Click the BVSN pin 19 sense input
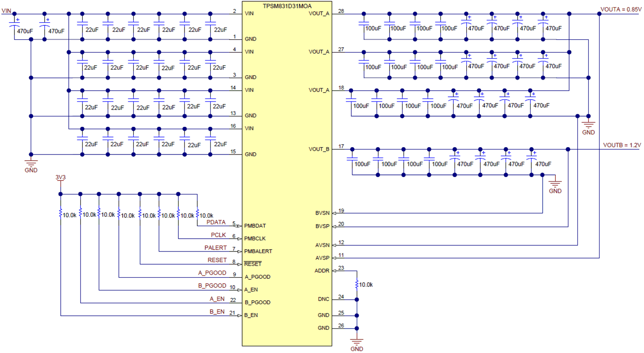This screenshot has width=644, height=353. coord(334,213)
